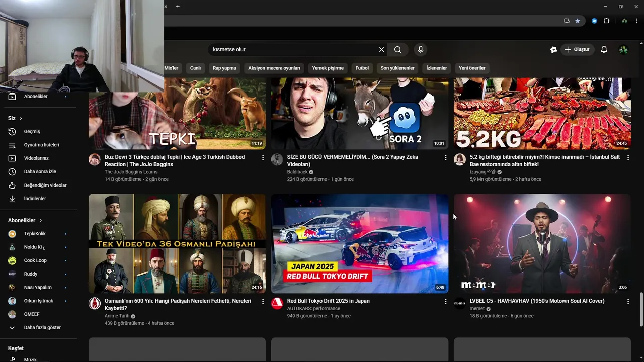Select the Yeni öneriler filter chip

pyautogui.click(x=472, y=68)
